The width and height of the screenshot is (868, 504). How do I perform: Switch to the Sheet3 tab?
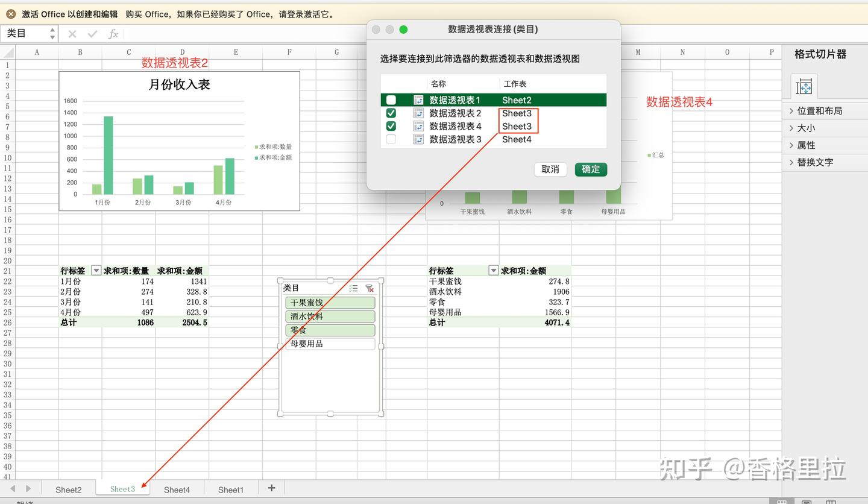(x=122, y=489)
